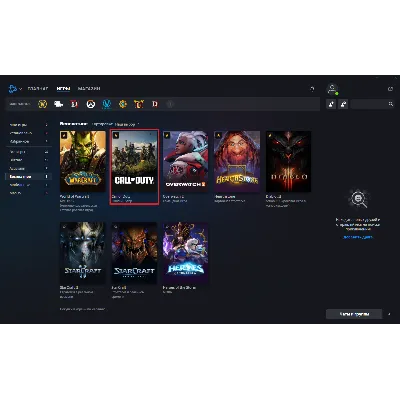Open the StarCraft II game card
The height and width of the screenshot is (400, 400).
click(x=83, y=253)
